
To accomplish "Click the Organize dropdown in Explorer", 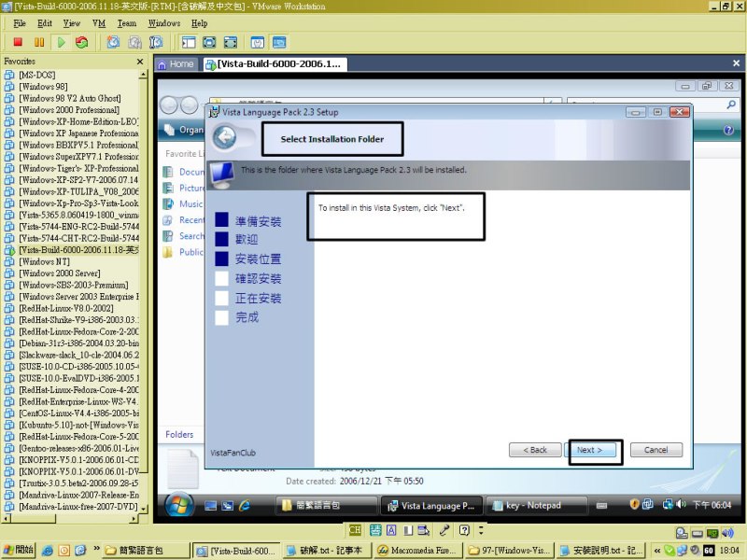I will click(x=184, y=130).
